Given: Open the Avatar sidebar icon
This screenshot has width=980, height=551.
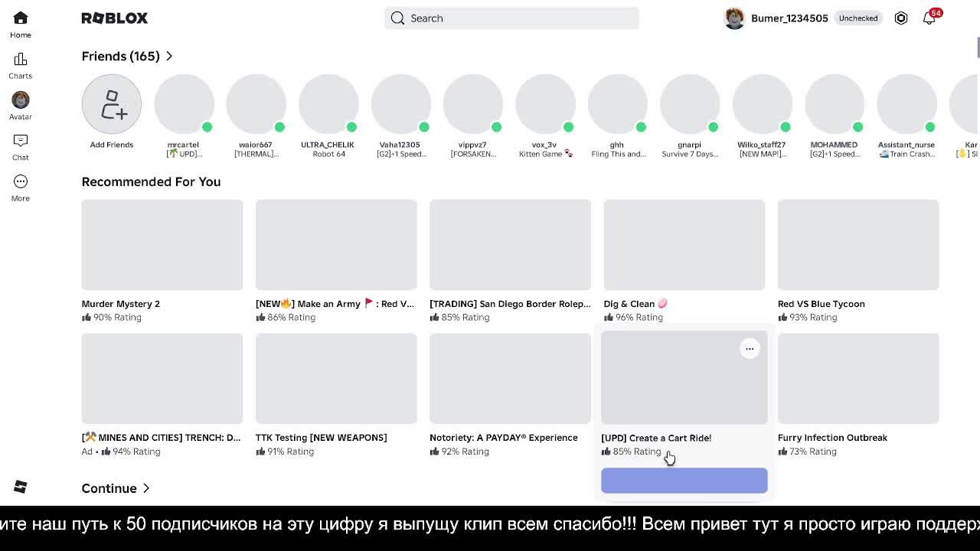Looking at the screenshot, I should [21, 99].
